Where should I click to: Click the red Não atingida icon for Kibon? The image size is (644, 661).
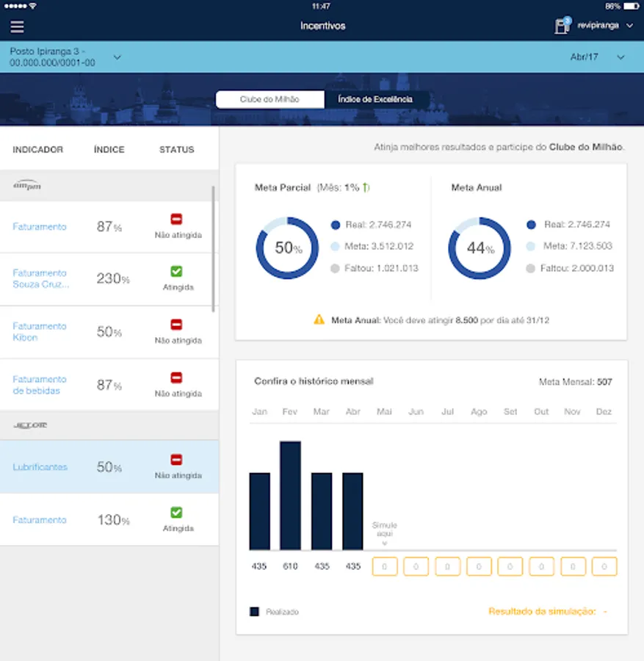(x=176, y=324)
